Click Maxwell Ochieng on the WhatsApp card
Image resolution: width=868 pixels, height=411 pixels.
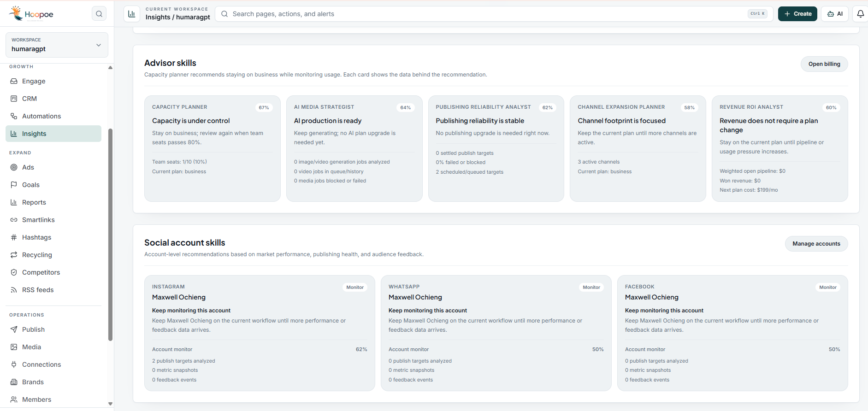415,297
